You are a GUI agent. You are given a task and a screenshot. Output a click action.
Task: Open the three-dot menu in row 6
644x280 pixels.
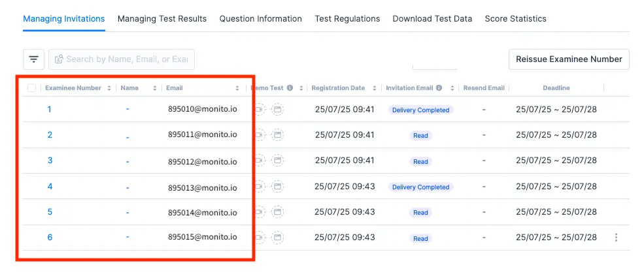(616, 238)
